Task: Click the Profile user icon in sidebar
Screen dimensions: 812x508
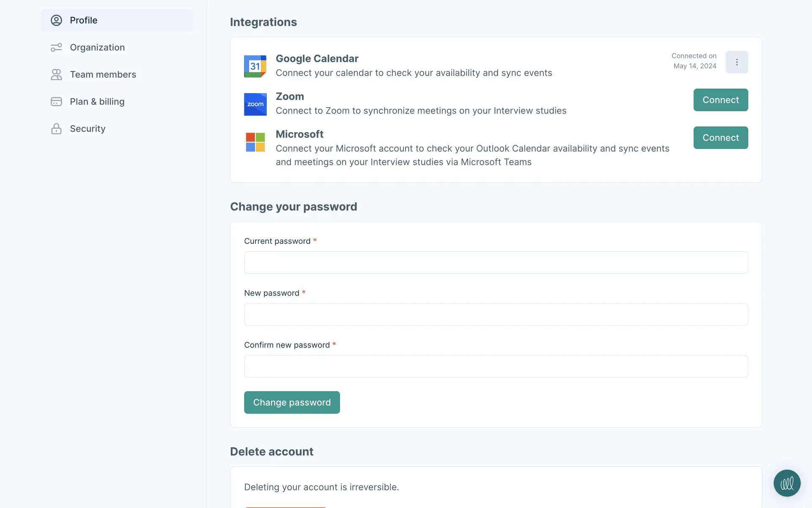Action: (56, 20)
